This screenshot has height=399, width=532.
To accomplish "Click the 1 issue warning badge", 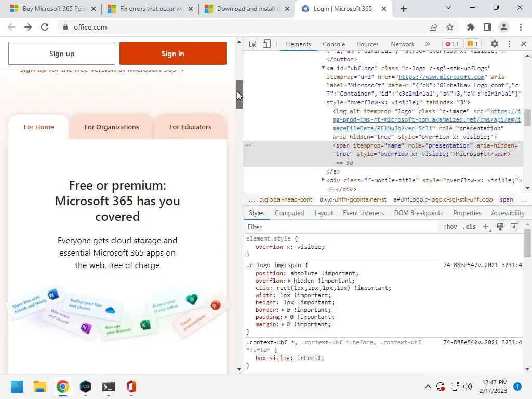I will pyautogui.click(x=473, y=44).
